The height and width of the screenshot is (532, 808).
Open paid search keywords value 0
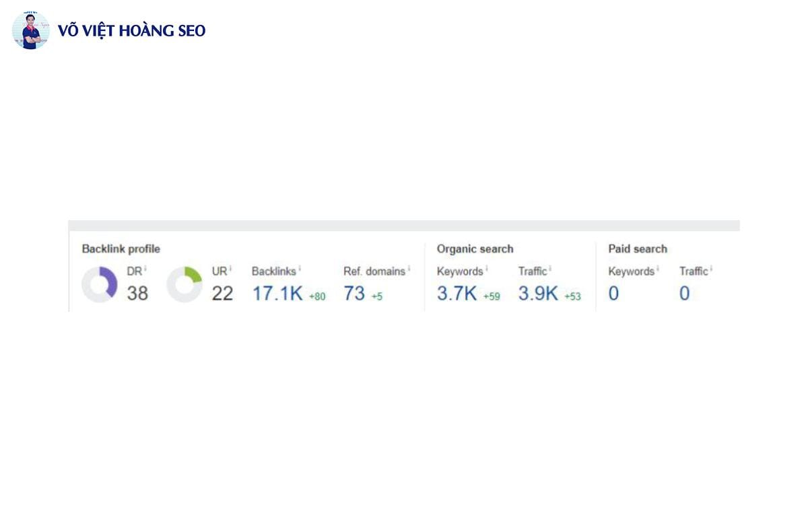click(x=613, y=294)
